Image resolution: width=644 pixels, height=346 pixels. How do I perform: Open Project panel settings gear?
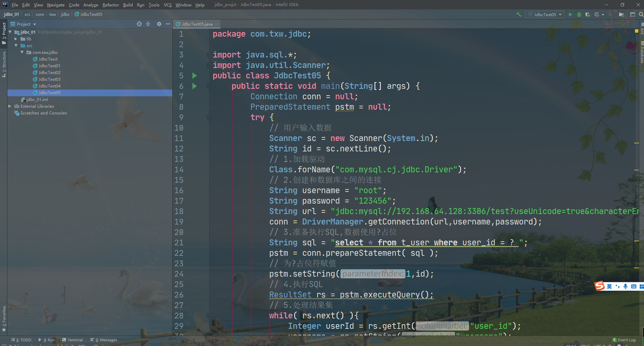click(159, 24)
